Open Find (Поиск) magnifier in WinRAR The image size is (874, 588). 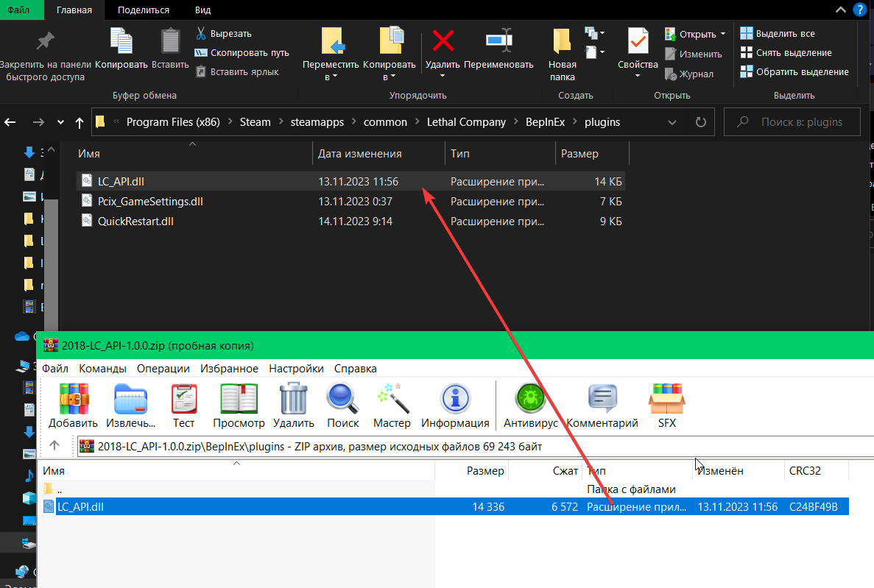pyautogui.click(x=342, y=399)
